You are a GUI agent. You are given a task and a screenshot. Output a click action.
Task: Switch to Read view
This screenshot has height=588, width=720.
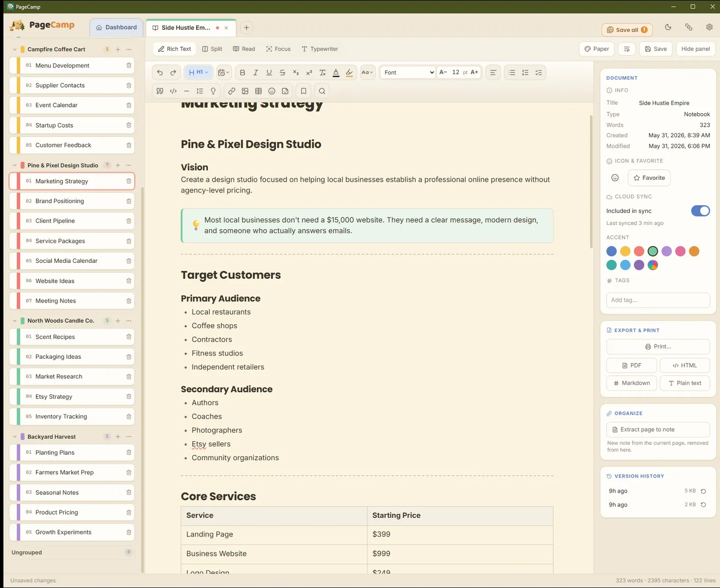(244, 49)
